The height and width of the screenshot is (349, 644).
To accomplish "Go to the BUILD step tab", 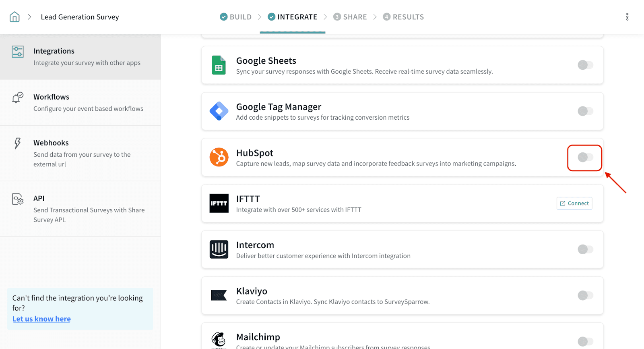I will (236, 17).
